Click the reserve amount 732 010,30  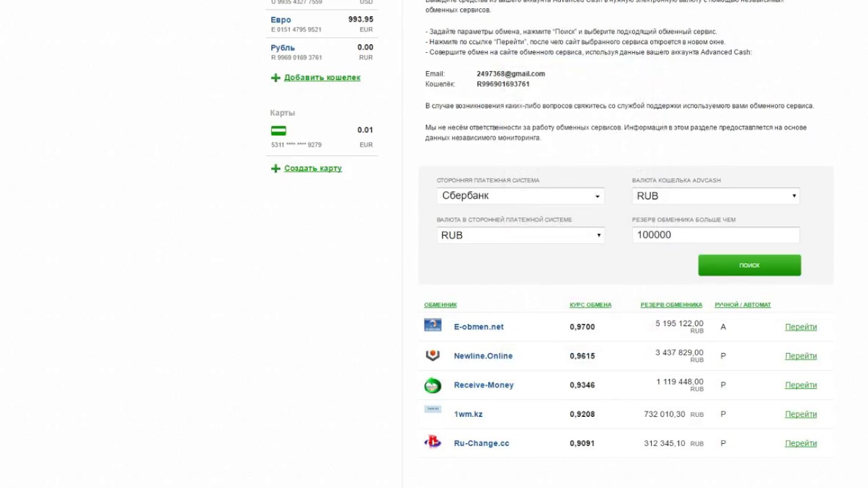coord(665,414)
